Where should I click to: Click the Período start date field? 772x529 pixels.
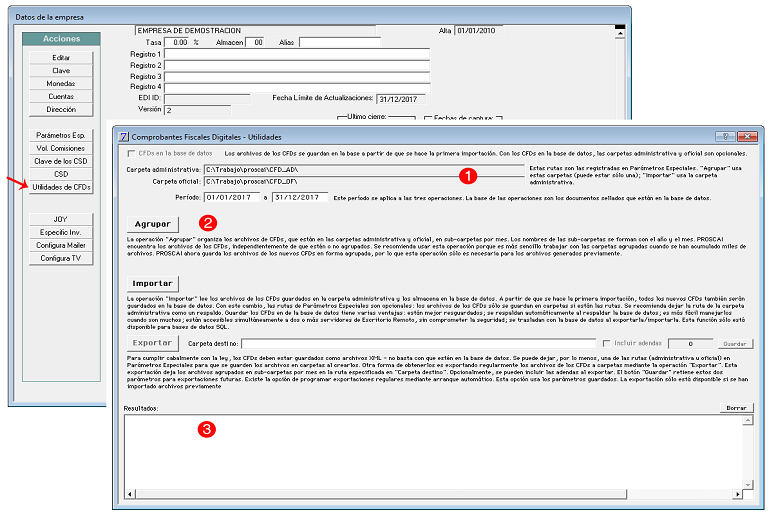click(x=231, y=198)
